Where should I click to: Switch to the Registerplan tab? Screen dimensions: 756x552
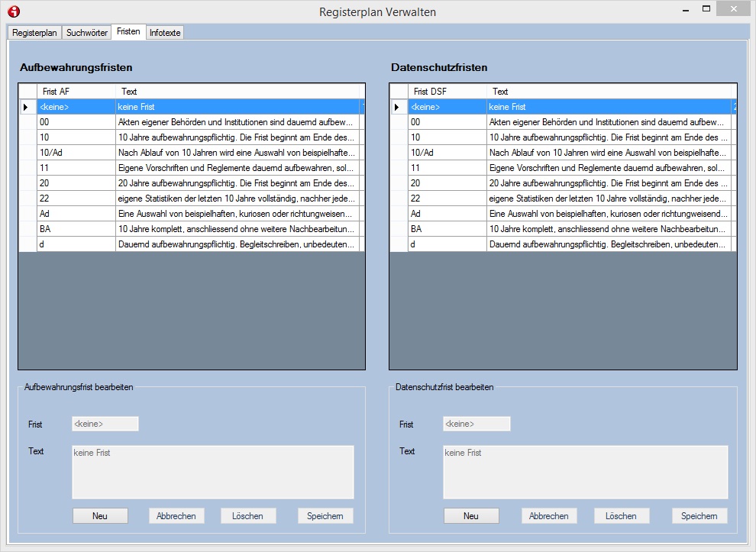(34, 33)
